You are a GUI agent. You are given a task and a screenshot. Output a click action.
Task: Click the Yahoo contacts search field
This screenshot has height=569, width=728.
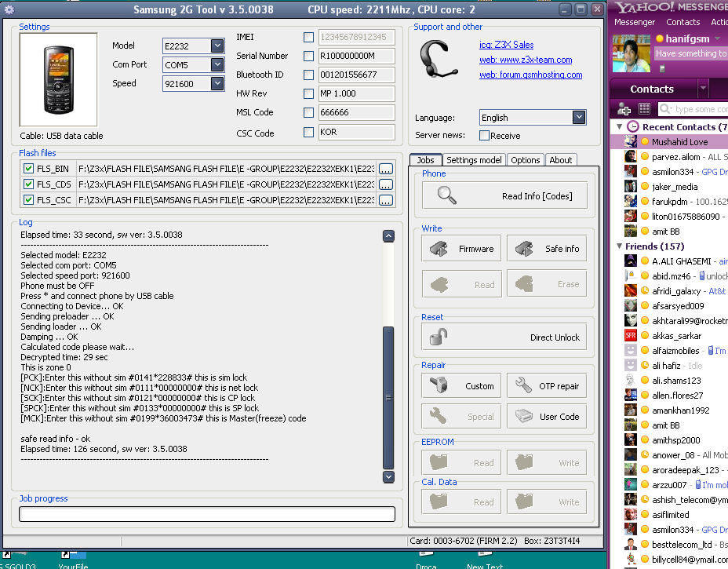click(x=693, y=108)
